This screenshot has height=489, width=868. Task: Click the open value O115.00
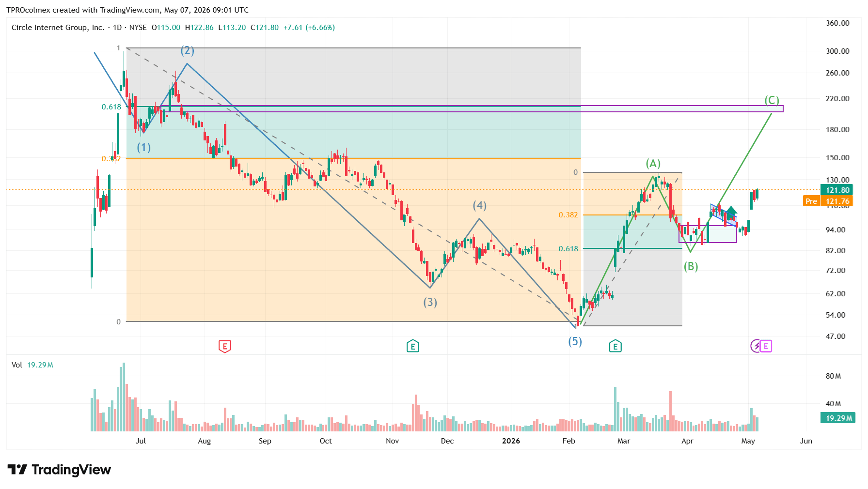(166, 28)
